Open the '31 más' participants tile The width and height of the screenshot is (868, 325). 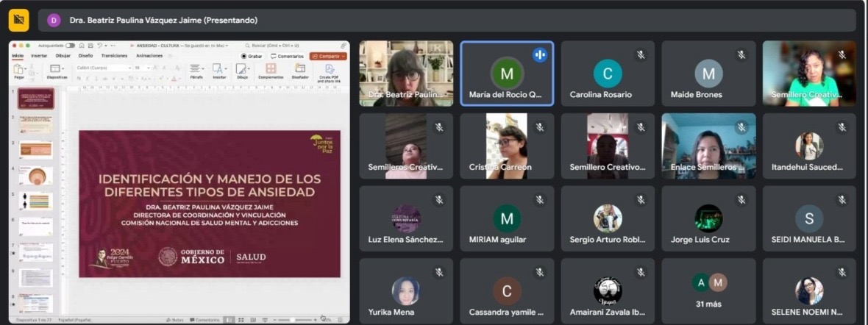coord(708,291)
